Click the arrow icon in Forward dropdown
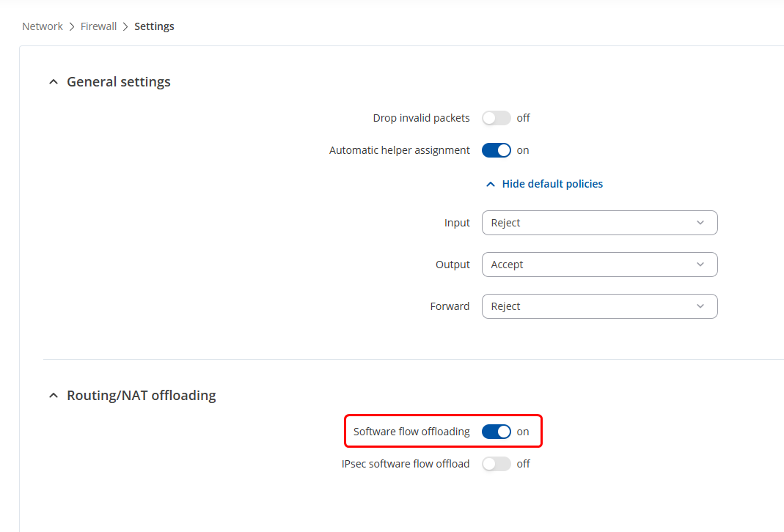This screenshot has width=784, height=532. 700,306
